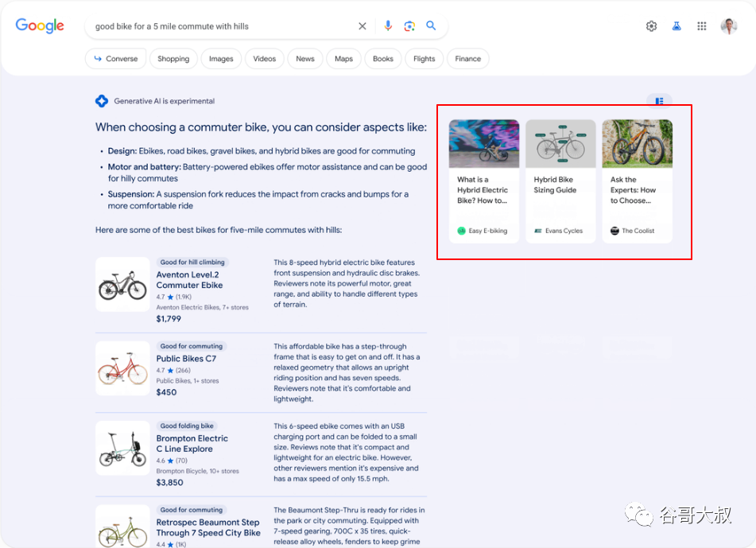Viewport: 756px width, 548px height.
Task: Click the $1,799 price
Action: (169, 318)
